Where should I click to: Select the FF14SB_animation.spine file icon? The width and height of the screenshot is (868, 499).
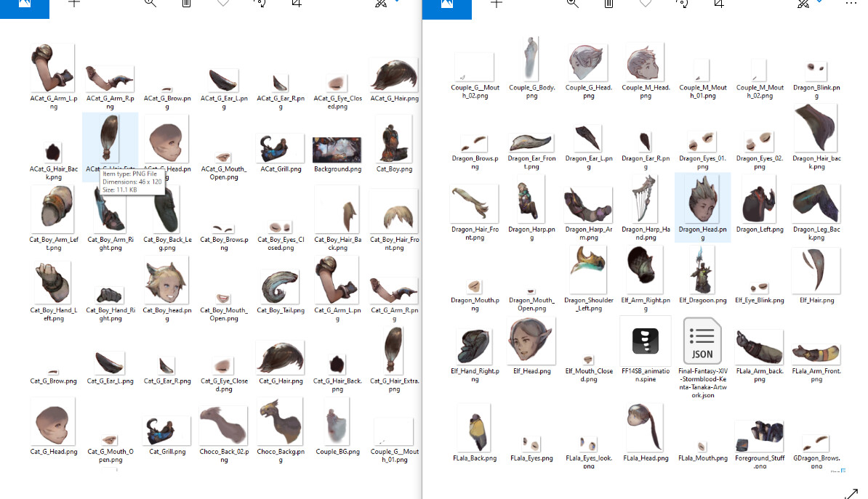pyautogui.click(x=646, y=341)
